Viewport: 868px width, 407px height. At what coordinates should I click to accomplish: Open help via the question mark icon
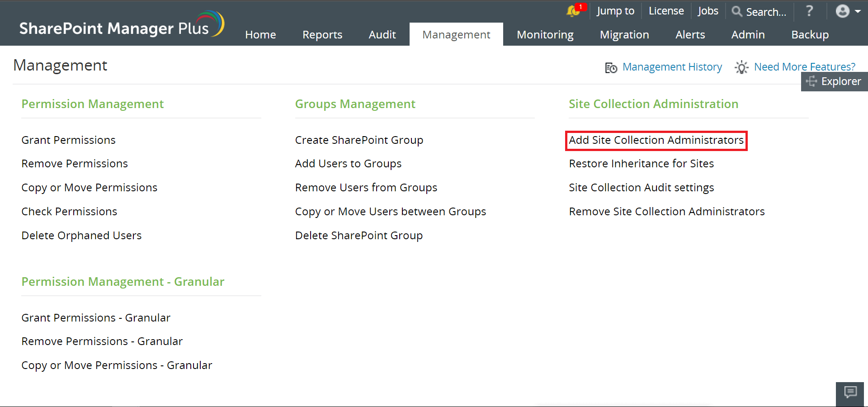[809, 11]
